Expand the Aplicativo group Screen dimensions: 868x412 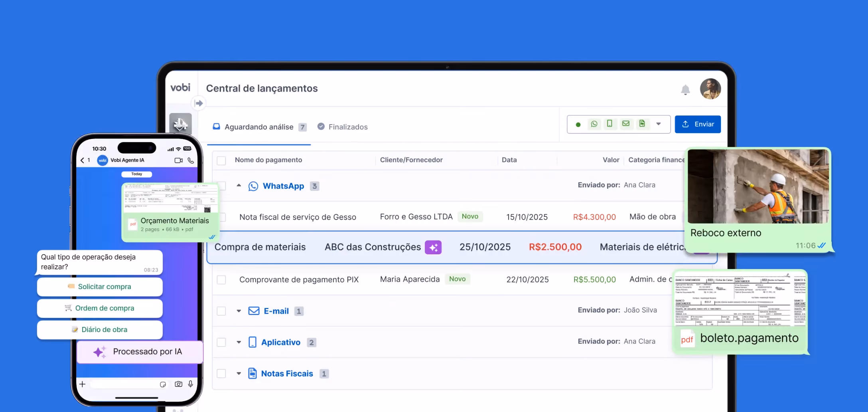239,342
